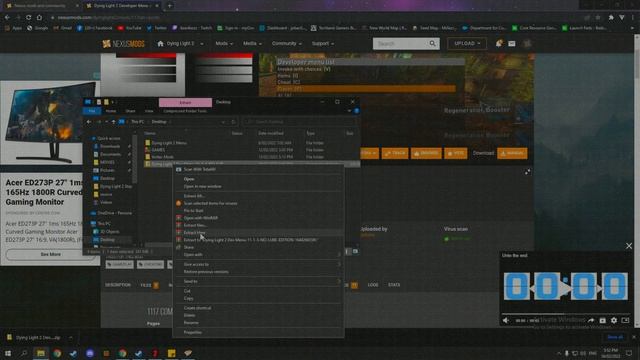The width and height of the screenshot is (640, 360).
Task: Expand the 'Give access to' submenu
Action: (258, 264)
